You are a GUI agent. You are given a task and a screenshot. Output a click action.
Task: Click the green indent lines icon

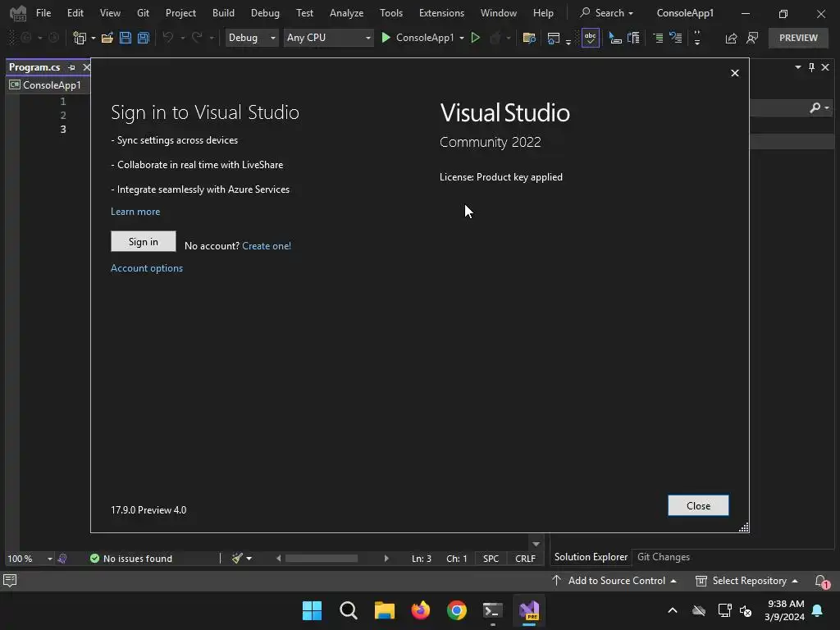tap(658, 38)
